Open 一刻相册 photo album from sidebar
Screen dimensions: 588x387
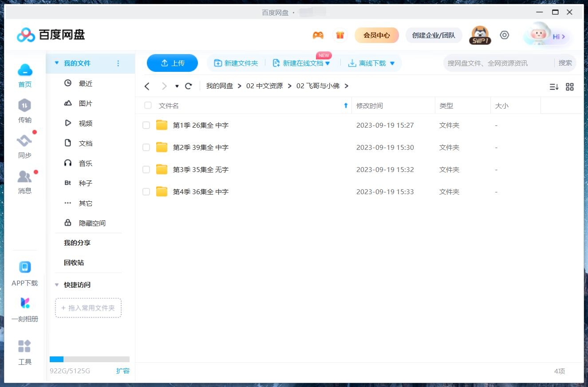[24, 308]
